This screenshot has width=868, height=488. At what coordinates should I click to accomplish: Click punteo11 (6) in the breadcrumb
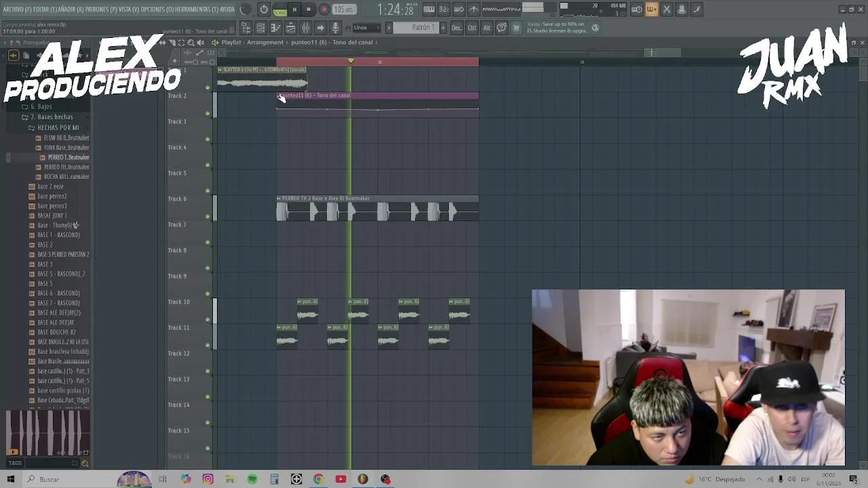309,42
